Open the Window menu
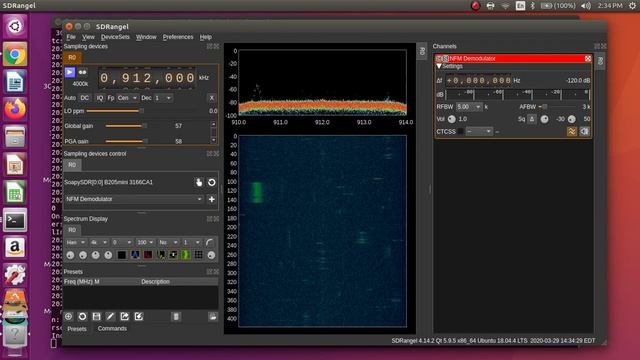 146,37
